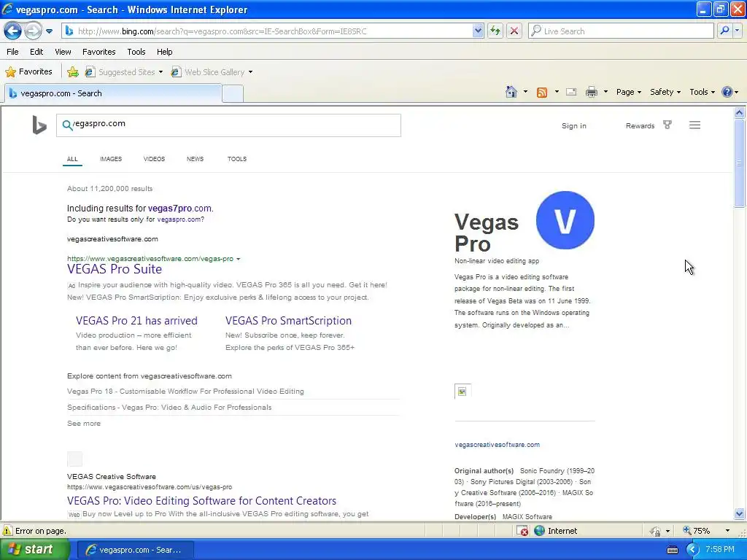Screen dimensions: 747x560
Task: Click the broken image placeholder icon
Action: [x=462, y=392]
